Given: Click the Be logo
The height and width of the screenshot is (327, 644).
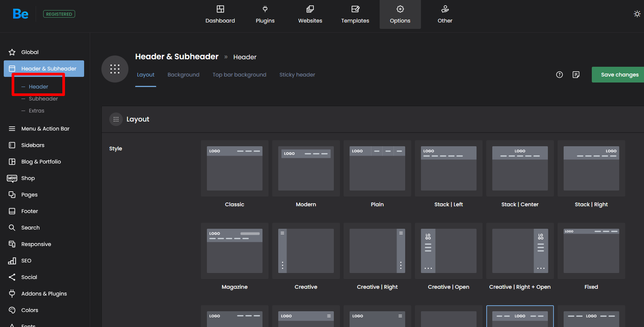Looking at the screenshot, I should pyautogui.click(x=21, y=14).
